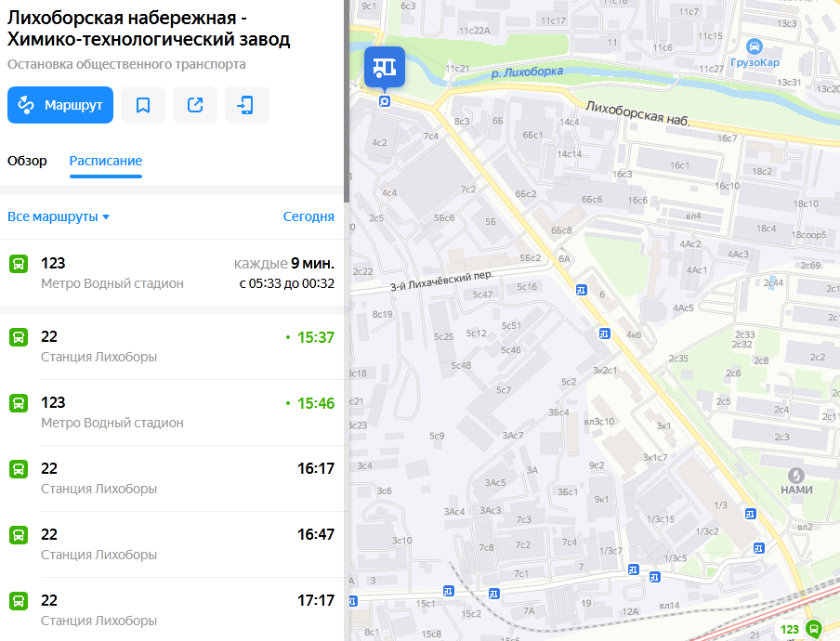Send stop to phone icon
This screenshot has height=641, width=840.
point(246,105)
